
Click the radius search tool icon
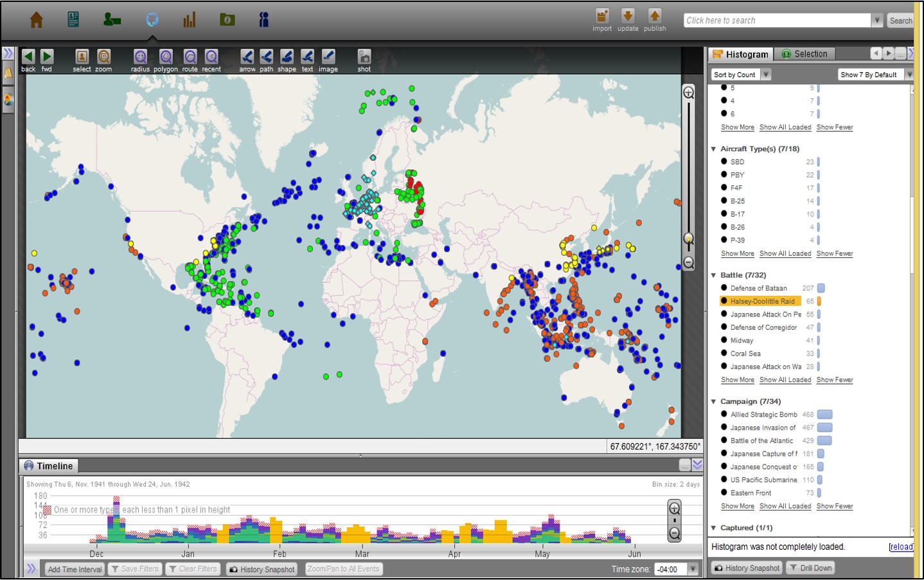140,57
